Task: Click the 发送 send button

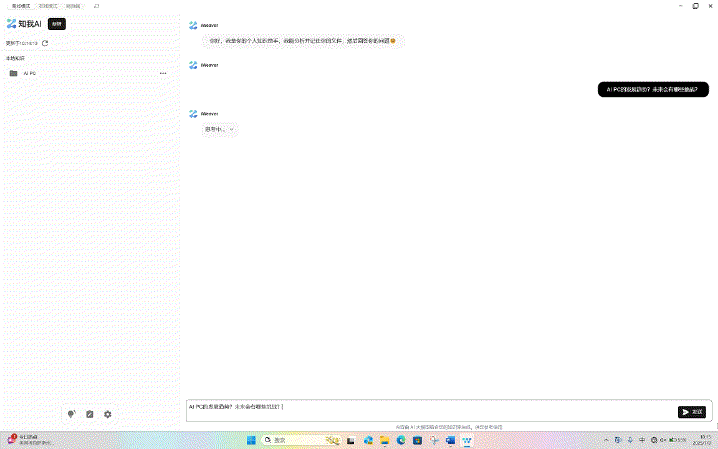Action: [692, 411]
